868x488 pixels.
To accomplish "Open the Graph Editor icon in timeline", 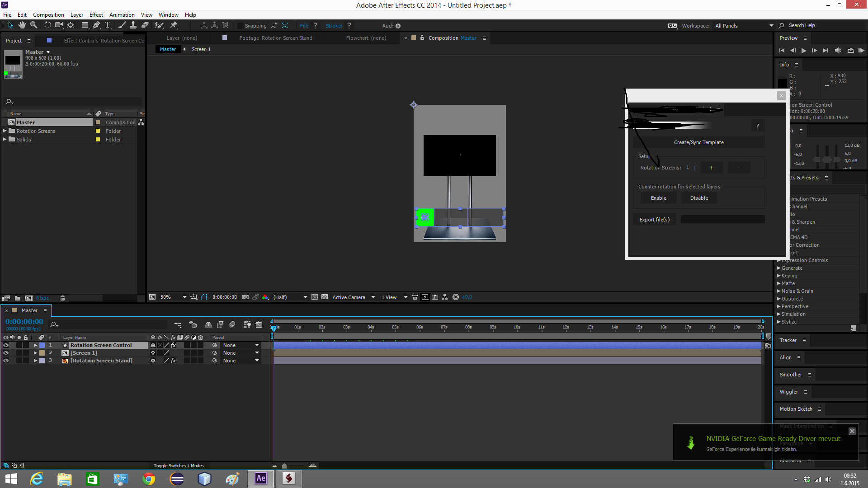I will point(259,324).
